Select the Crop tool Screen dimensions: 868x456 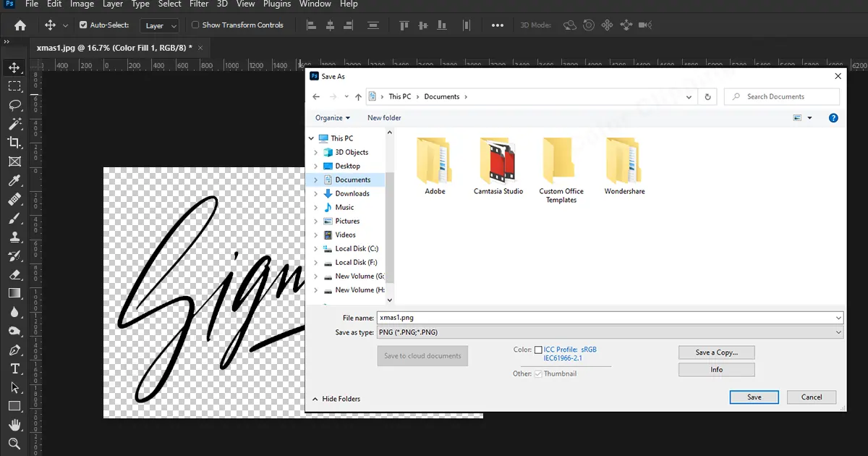point(14,143)
